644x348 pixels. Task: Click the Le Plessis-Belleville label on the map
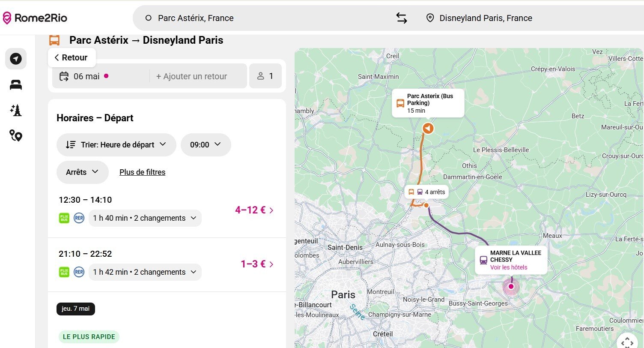click(x=501, y=150)
